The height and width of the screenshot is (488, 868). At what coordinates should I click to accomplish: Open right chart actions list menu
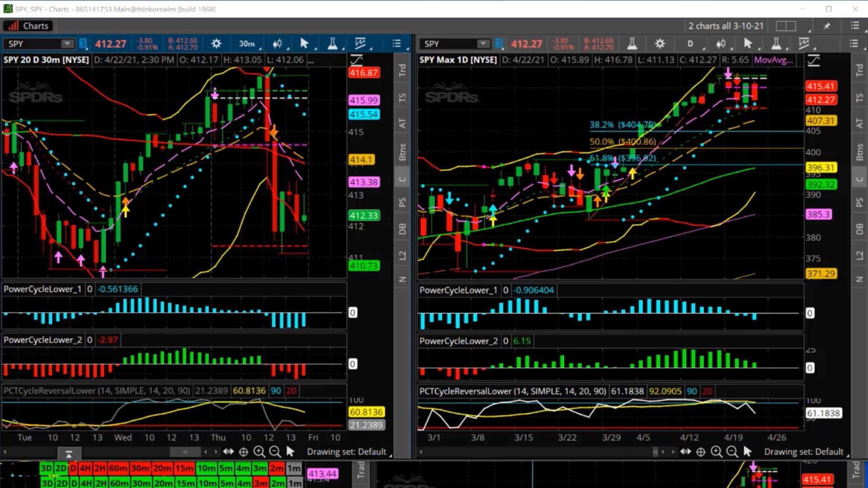pyautogui.click(x=854, y=44)
